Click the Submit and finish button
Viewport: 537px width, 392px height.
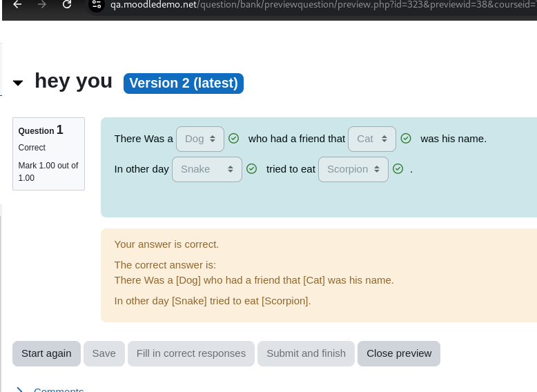(306, 353)
